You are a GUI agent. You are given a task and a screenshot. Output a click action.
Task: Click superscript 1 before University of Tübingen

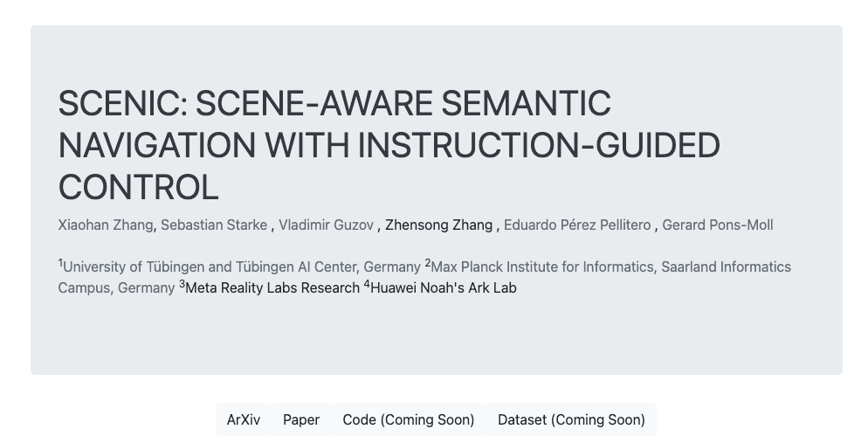60,263
